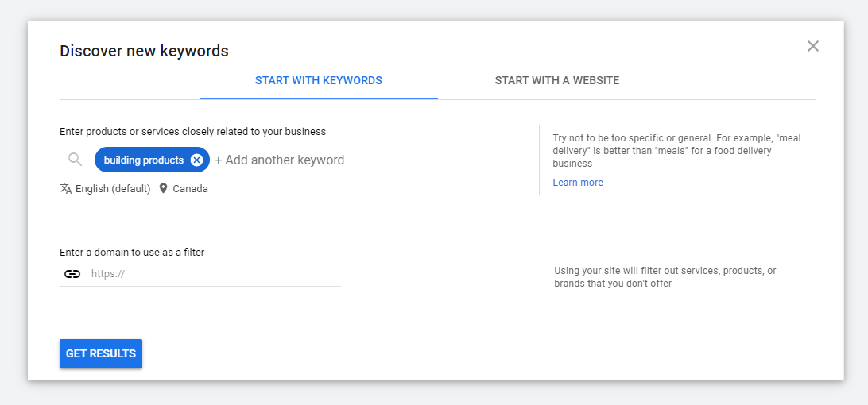Remove the building products chip with its X

197,160
